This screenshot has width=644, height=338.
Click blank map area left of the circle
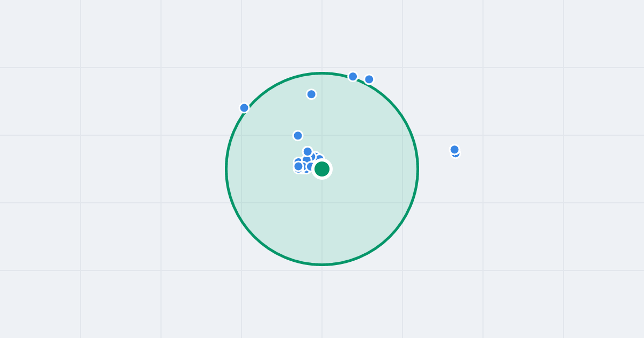tap(134, 169)
